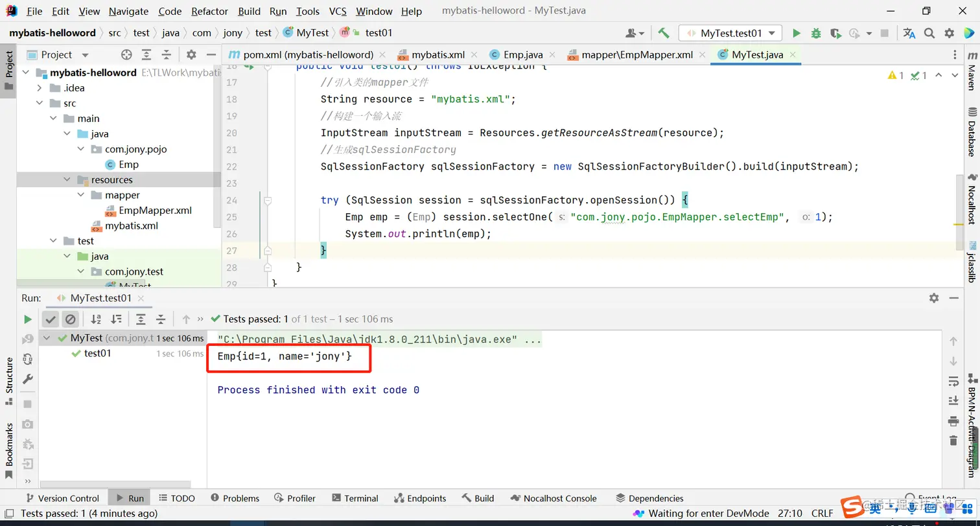This screenshot has height=526, width=980.
Task: Collapse the mapper folder
Action: 81,195
